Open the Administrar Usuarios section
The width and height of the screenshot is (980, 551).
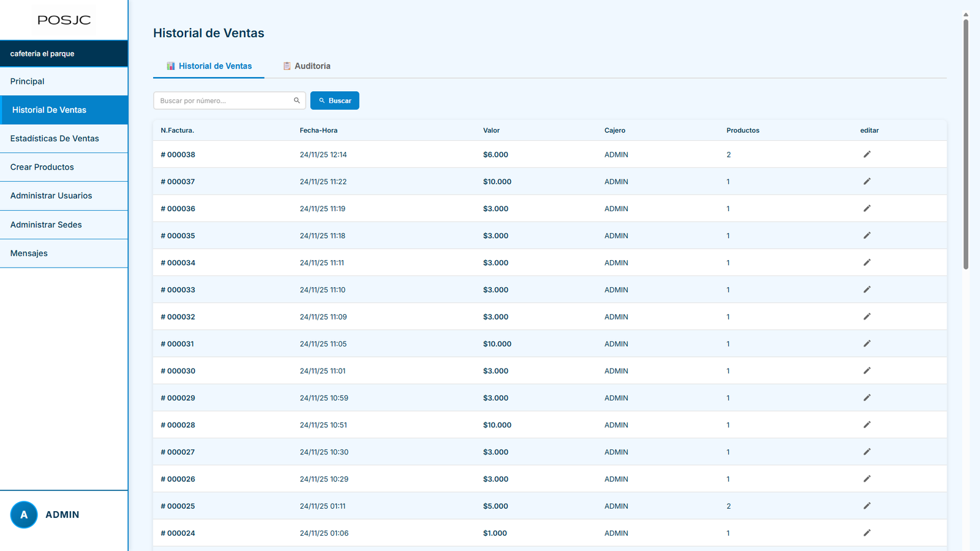click(x=51, y=196)
